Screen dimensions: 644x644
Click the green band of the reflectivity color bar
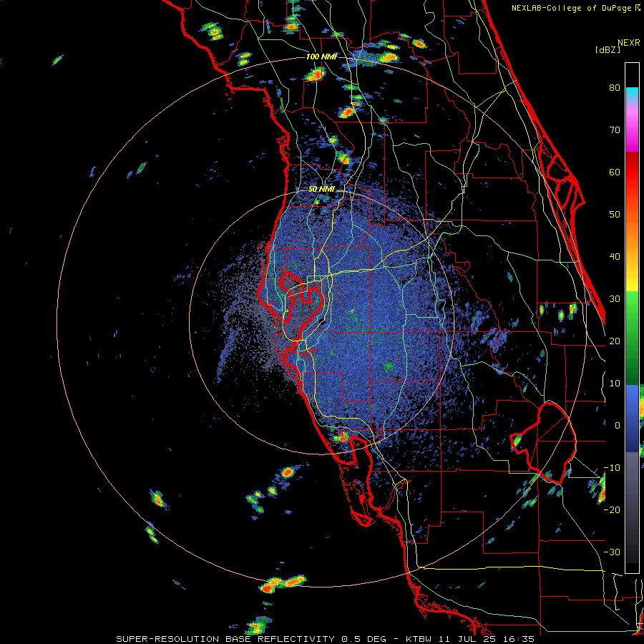(x=632, y=338)
